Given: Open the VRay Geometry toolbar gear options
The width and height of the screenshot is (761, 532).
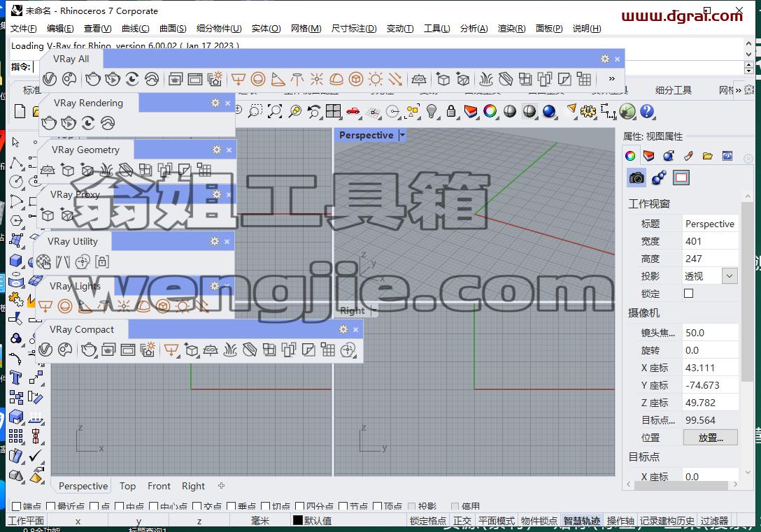Looking at the screenshot, I should click(217, 150).
